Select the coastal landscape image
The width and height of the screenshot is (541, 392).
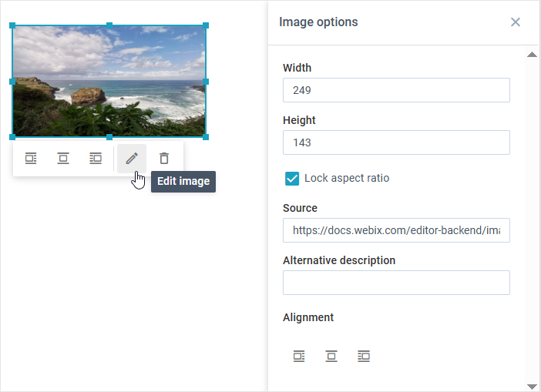coord(109,81)
